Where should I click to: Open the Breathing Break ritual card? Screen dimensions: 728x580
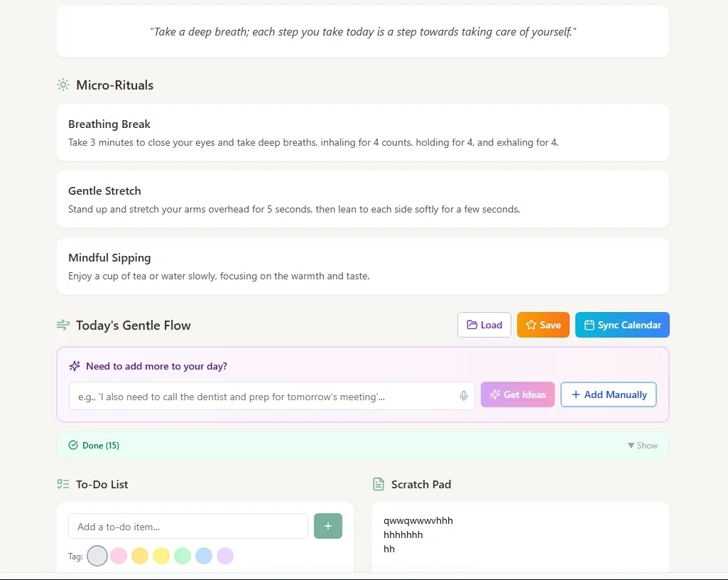(x=363, y=132)
